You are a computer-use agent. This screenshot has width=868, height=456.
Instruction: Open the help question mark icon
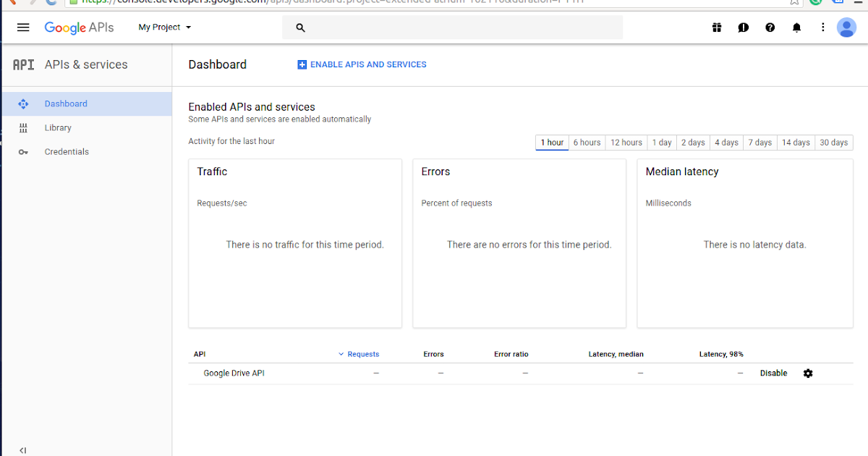click(x=770, y=28)
